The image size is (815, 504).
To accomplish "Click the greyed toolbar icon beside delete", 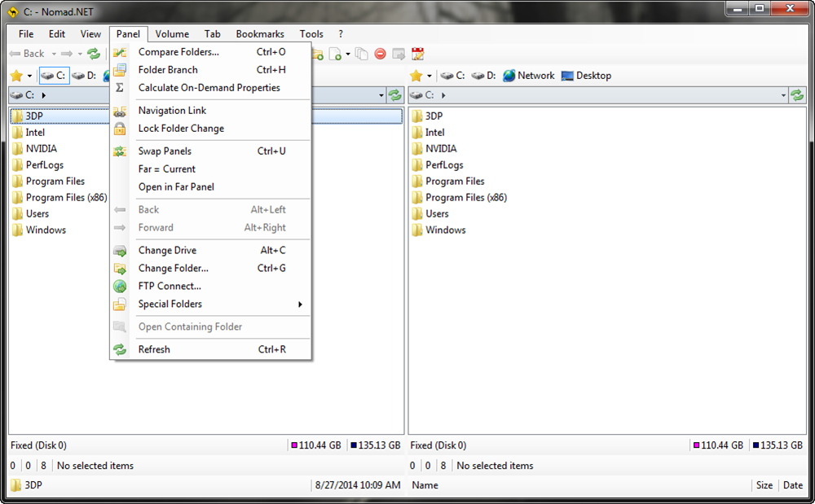I will point(399,54).
